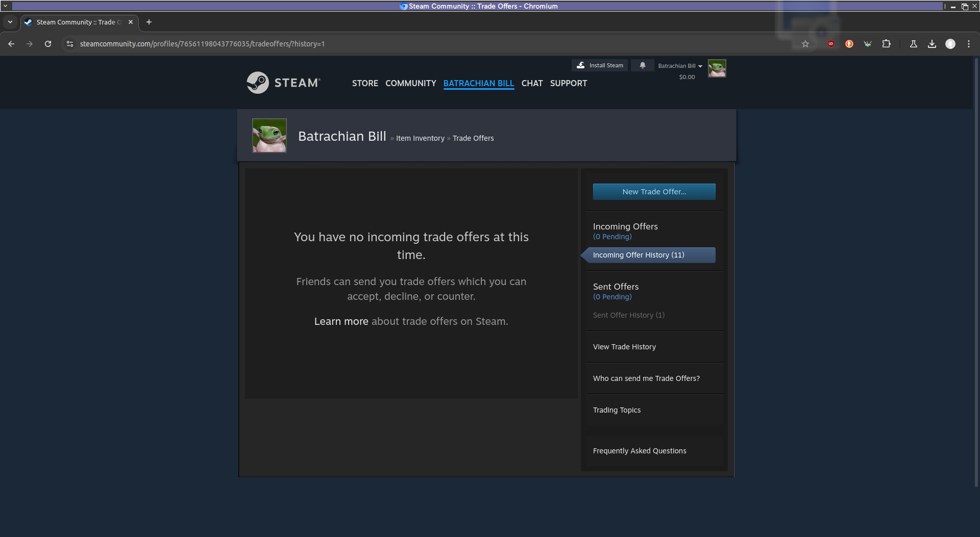The image size is (980, 537).
Task: Open the Sent Offers section
Action: click(616, 287)
